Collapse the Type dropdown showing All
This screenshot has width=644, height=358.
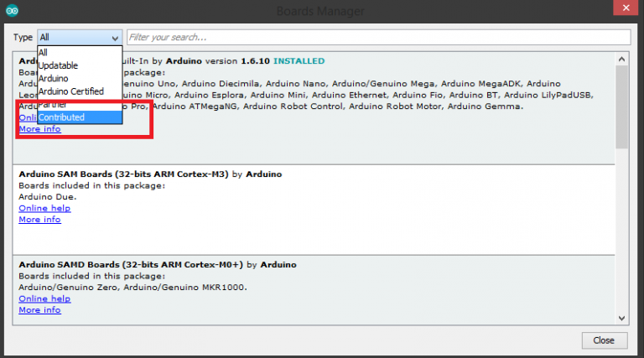(80, 38)
